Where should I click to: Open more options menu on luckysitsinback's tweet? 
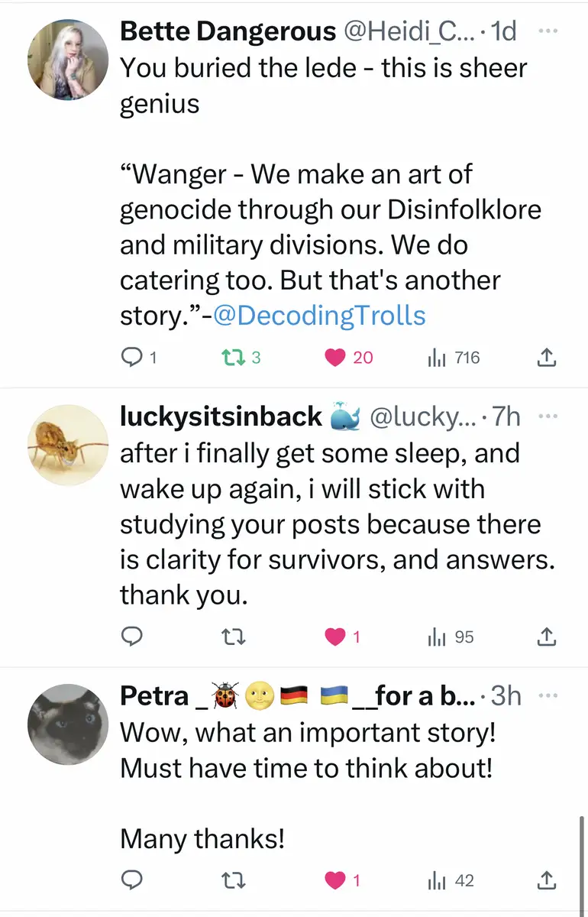[x=548, y=416]
